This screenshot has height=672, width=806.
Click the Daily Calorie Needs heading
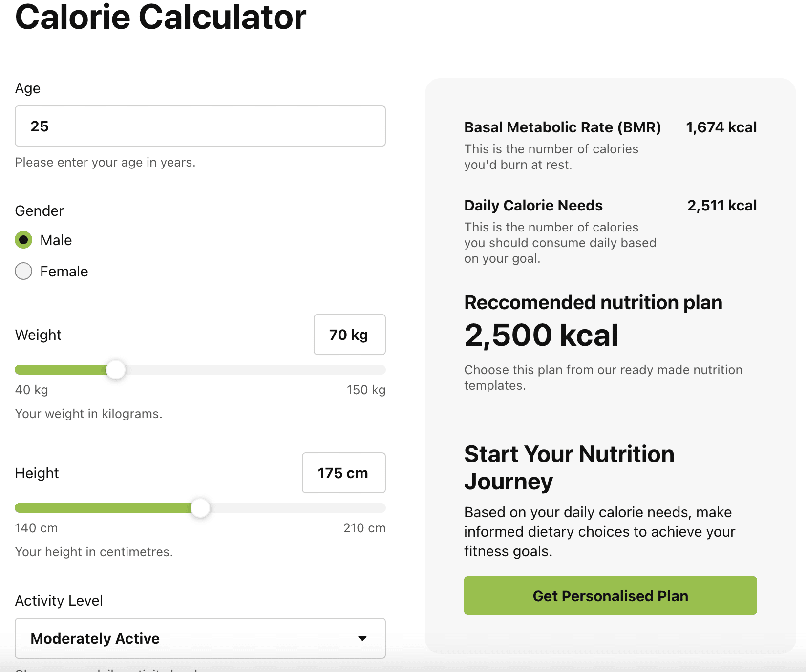tap(533, 205)
